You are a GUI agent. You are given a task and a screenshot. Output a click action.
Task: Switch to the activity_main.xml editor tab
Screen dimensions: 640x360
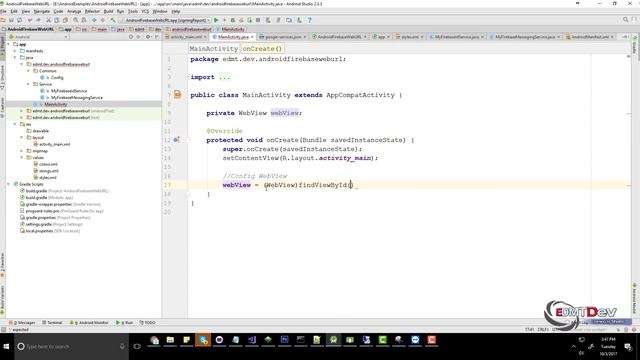186,37
